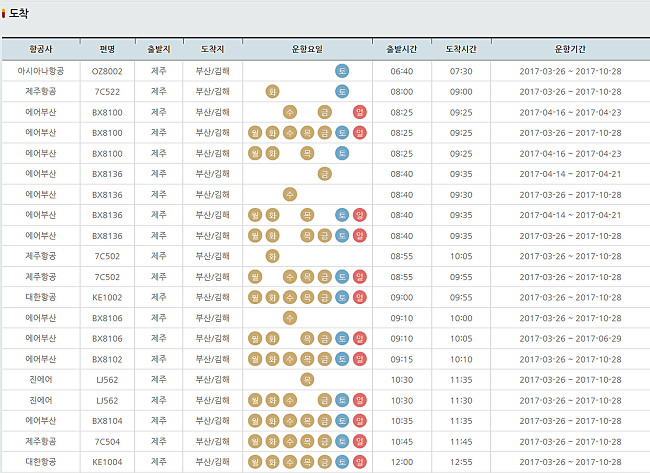The width and height of the screenshot is (650, 473).
Task: Click the 수 icon in BX8106 row arriving 10:00
Action: [x=290, y=318]
